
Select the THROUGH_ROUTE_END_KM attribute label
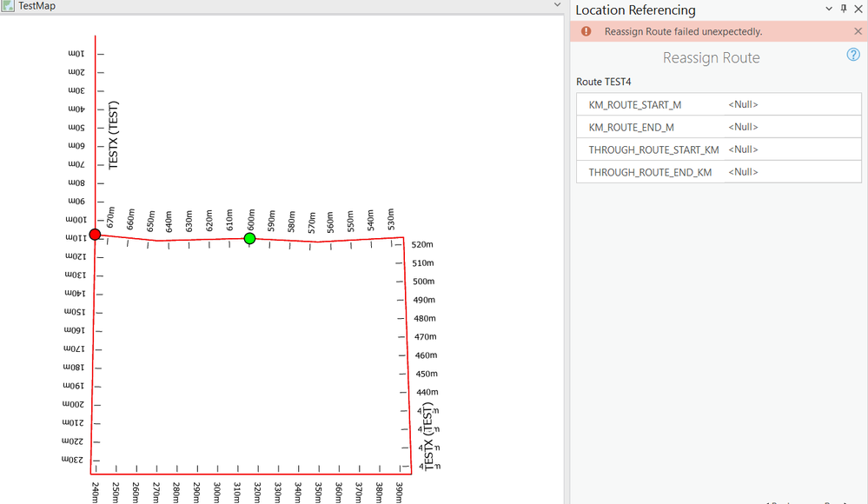[x=650, y=173]
